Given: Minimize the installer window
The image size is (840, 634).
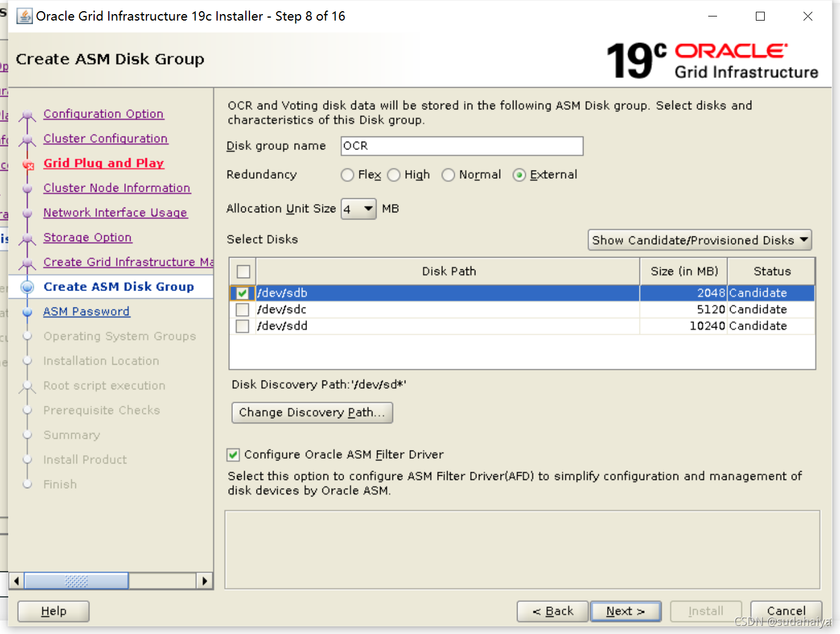Looking at the screenshot, I should (712, 16).
